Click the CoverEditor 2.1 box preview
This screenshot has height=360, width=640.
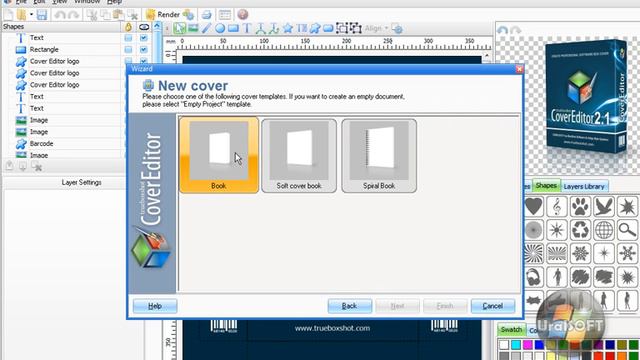pyautogui.click(x=587, y=96)
